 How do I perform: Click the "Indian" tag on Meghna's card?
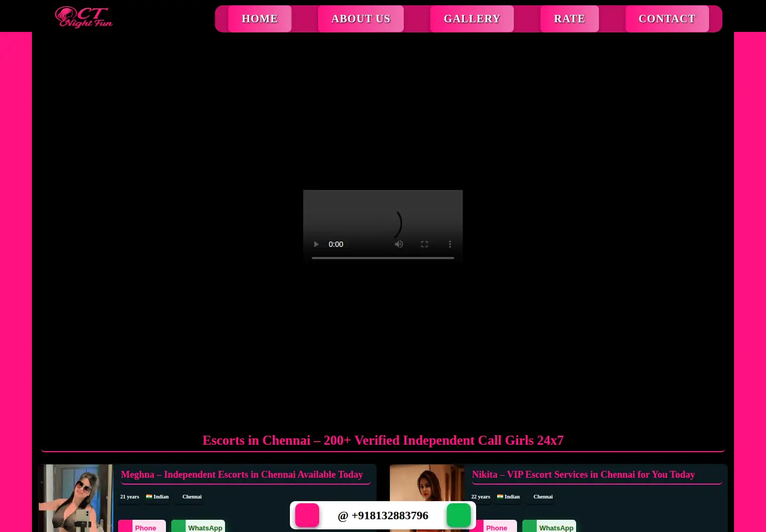pyautogui.click(x=157, y=497)
